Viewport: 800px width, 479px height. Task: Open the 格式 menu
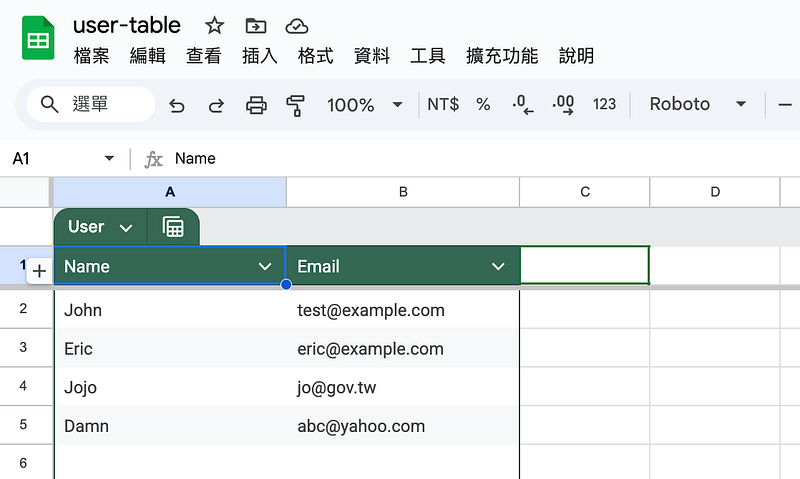point(316,56)
